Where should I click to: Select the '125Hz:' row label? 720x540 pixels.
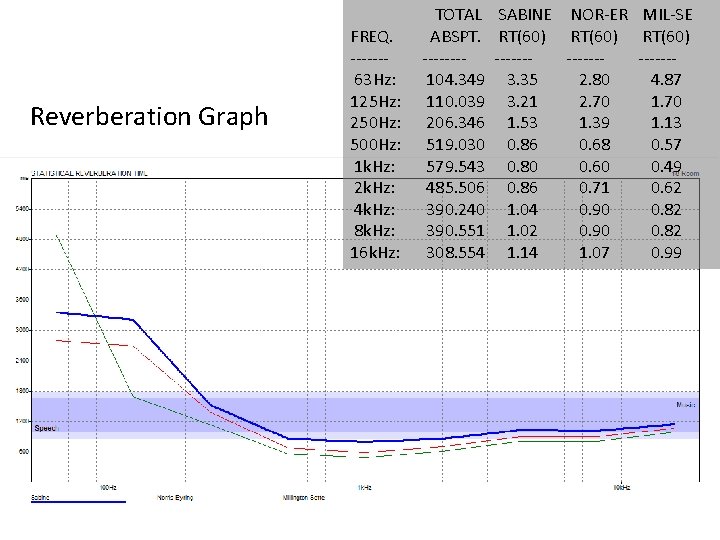pyautogui.click(x=375, y=101)
